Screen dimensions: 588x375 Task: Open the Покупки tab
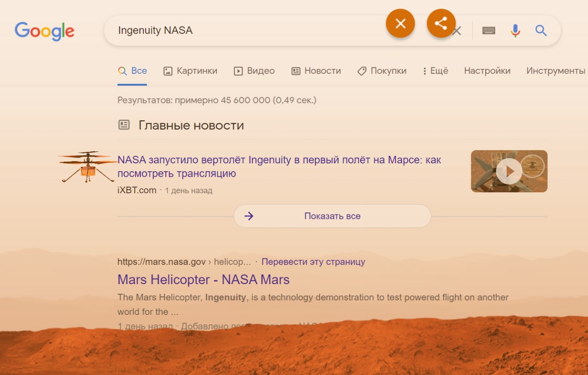tap(382, 71)
